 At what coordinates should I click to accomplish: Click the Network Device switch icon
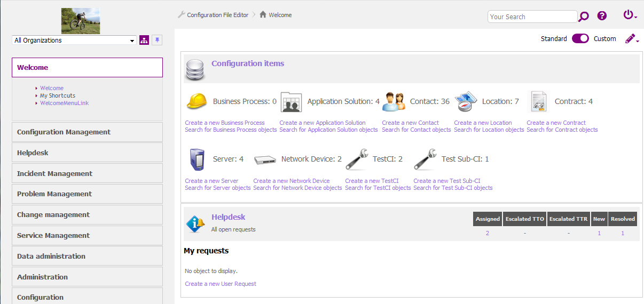point(265,159)
